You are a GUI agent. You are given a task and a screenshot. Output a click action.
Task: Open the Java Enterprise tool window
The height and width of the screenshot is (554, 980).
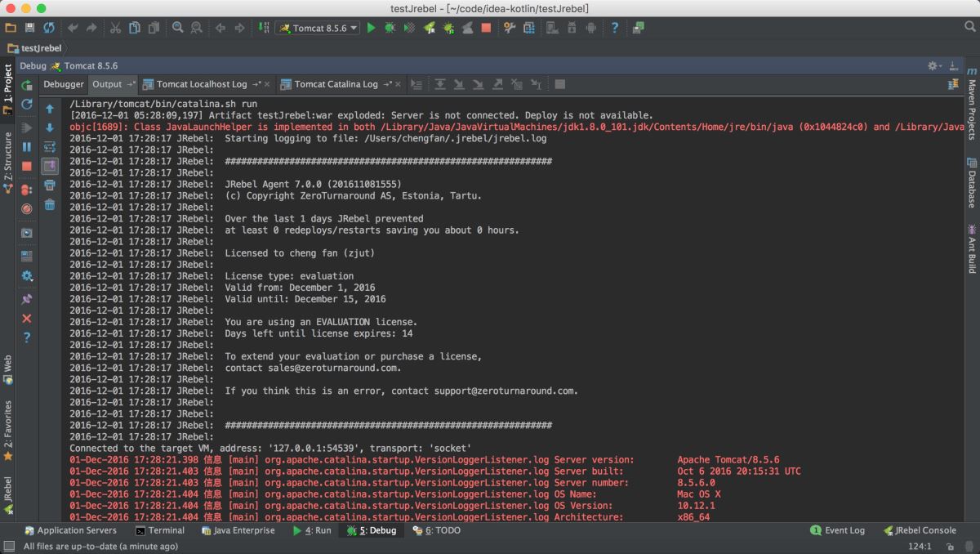pyautogui.click(x=237, y=530)
